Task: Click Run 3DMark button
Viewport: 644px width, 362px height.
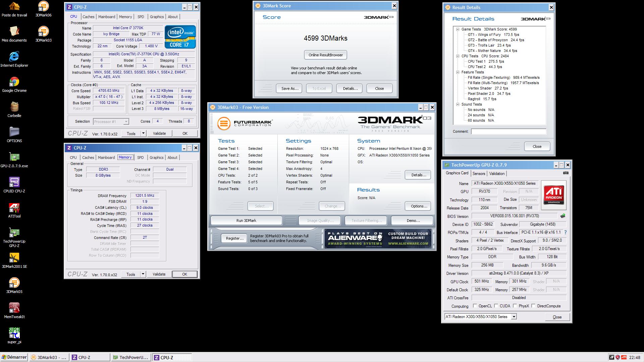Action: pos(246,221)
